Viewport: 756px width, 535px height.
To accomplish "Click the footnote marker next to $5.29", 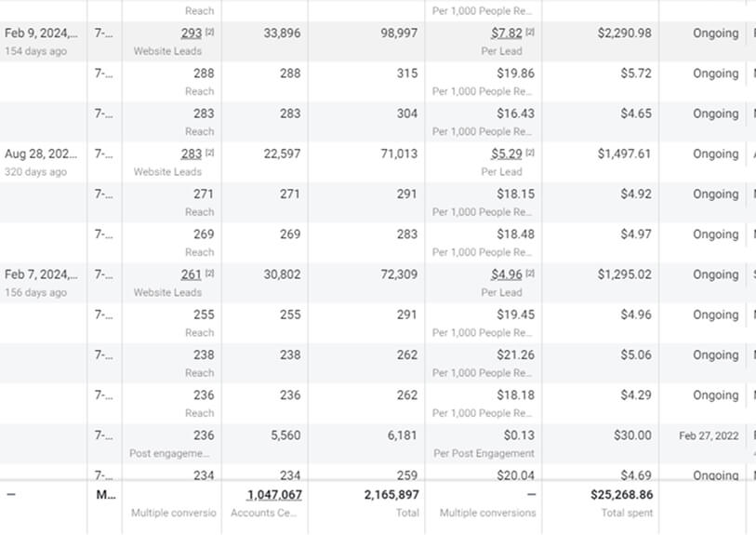I will tap(530, 154).
